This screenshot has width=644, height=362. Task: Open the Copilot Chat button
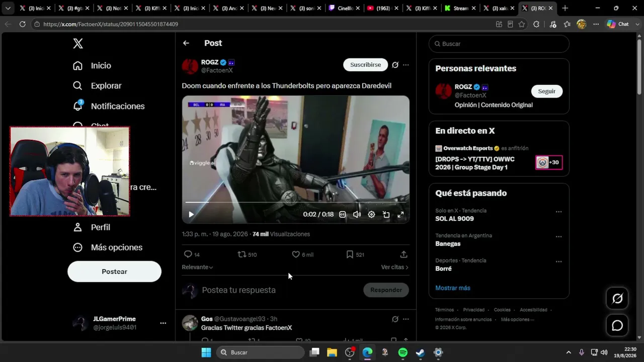(x=618, y=24)
